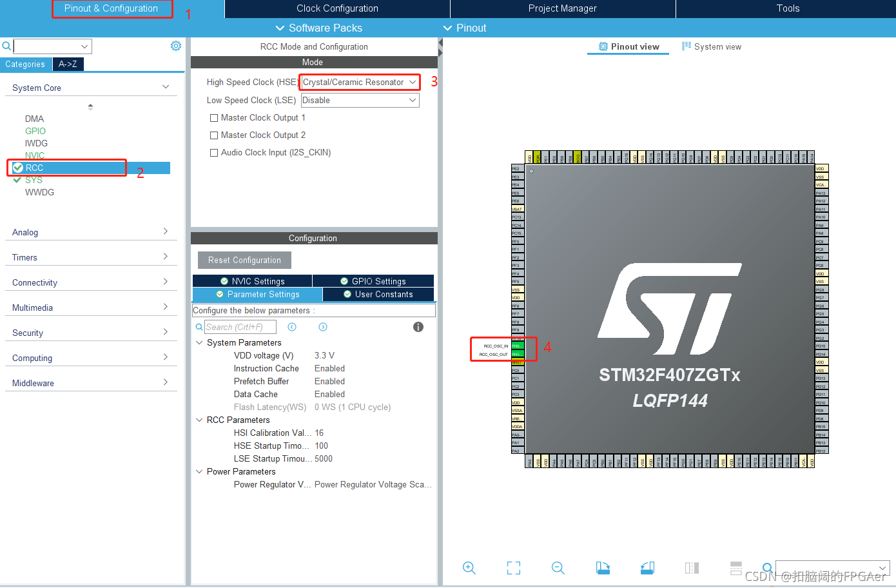
Task: Click the parameter Search (Crtl+F) field
Action: click(x=240, y=327)
